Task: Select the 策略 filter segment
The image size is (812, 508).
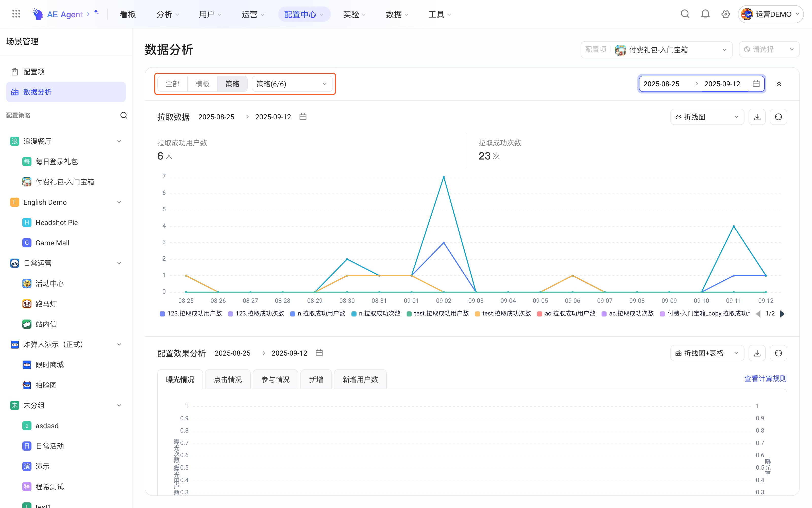Action: tap(232, 84)
